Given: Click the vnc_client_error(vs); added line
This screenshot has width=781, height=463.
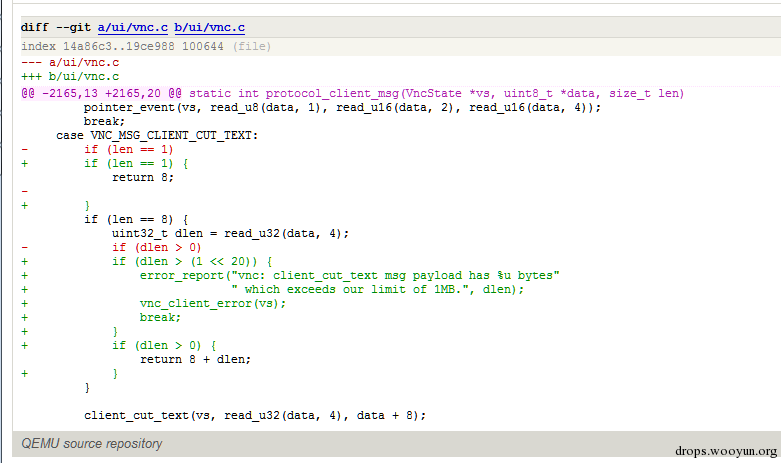Looking at the screenshot, I should point(213,303).
